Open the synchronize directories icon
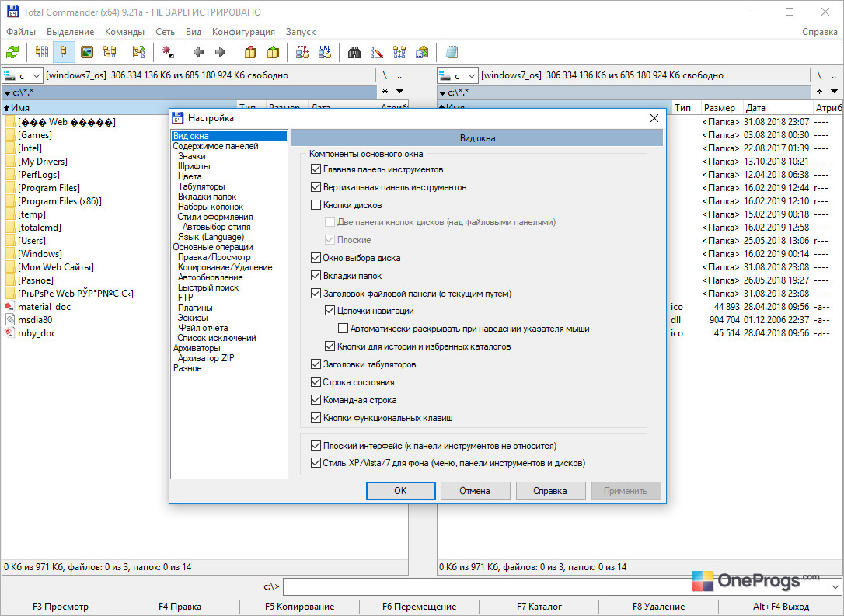Image resolution: width=844 pixels, height=616 pixels. 399,52
